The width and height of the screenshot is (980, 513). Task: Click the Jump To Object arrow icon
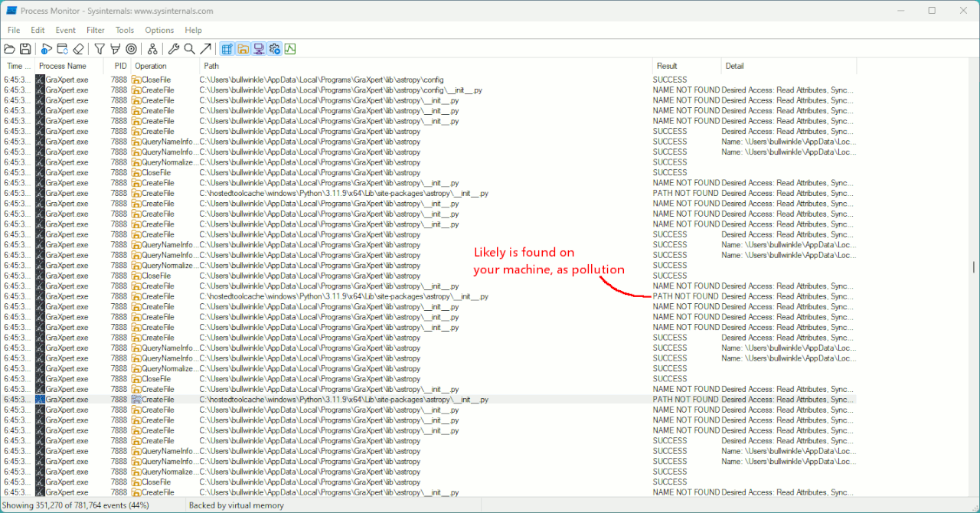tap(205, 49)
